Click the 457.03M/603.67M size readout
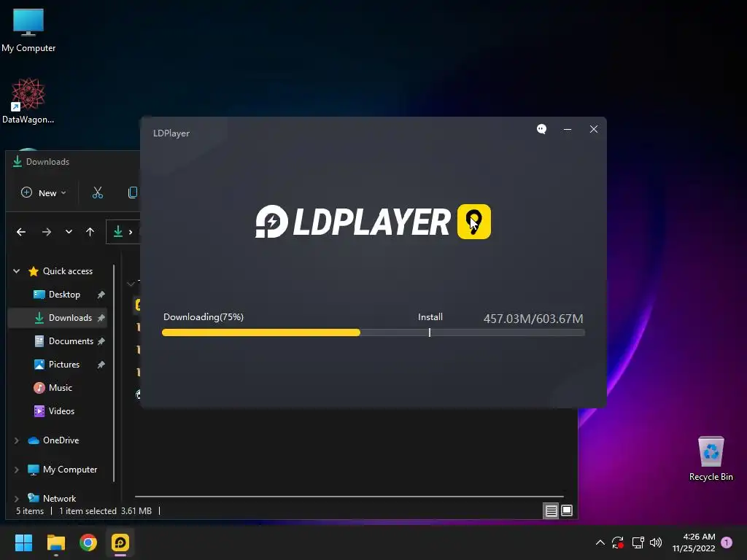 (533, 319)
